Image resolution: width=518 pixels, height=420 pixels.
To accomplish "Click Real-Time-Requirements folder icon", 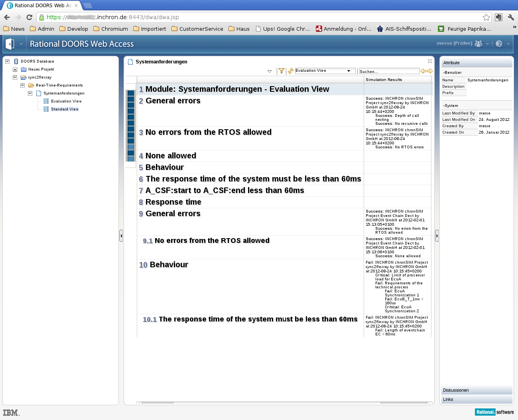I will coord(31,85).
